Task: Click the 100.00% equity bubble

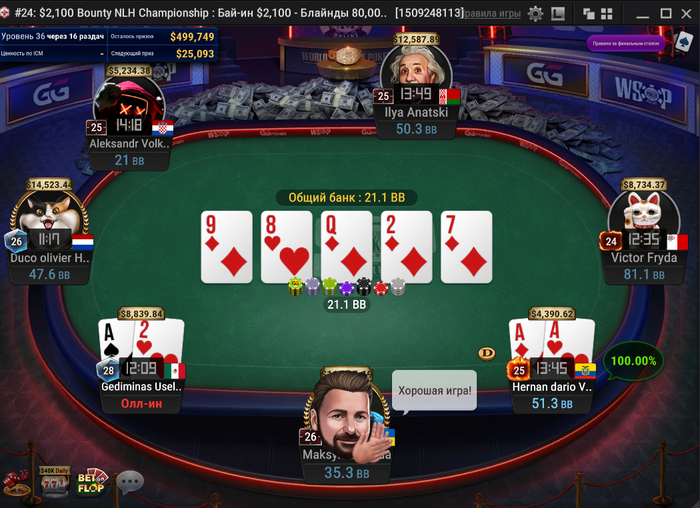Action: (633, 361)
